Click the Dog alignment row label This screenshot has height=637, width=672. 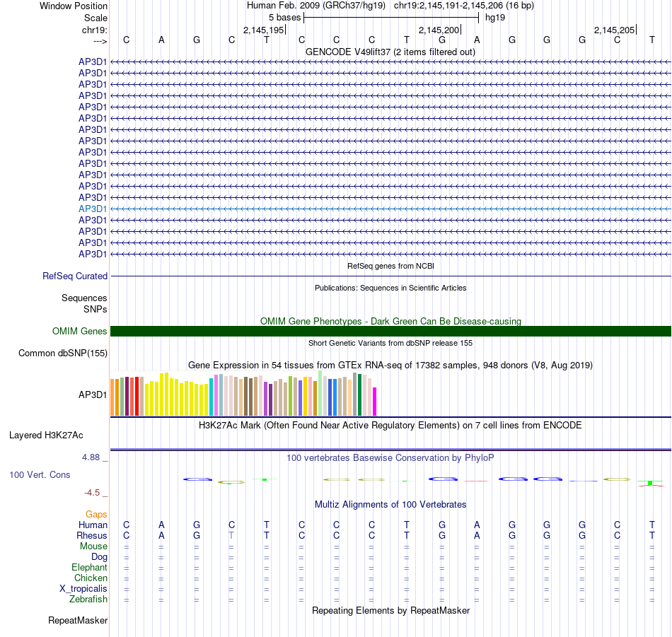[x=100, y=557]
